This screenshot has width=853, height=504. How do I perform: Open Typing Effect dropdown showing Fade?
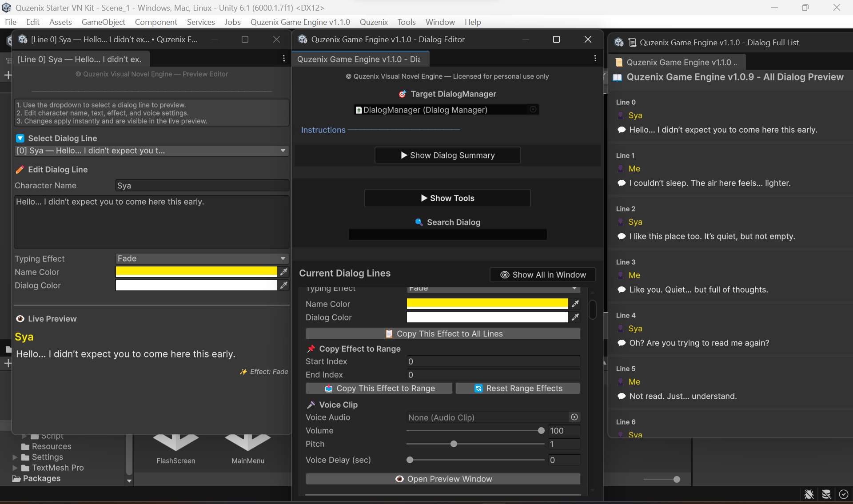[x=202, y=258]
